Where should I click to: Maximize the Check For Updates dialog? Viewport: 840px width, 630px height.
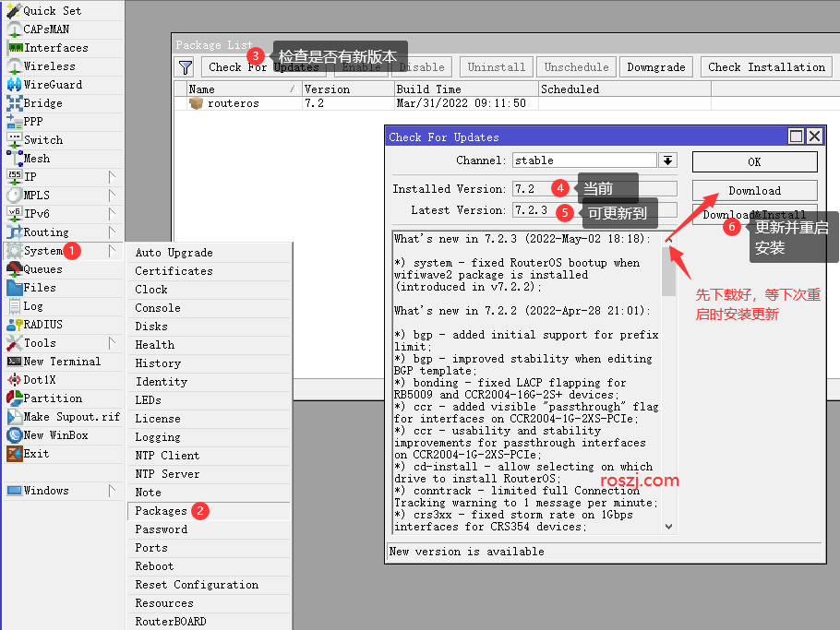click(796, 137)
